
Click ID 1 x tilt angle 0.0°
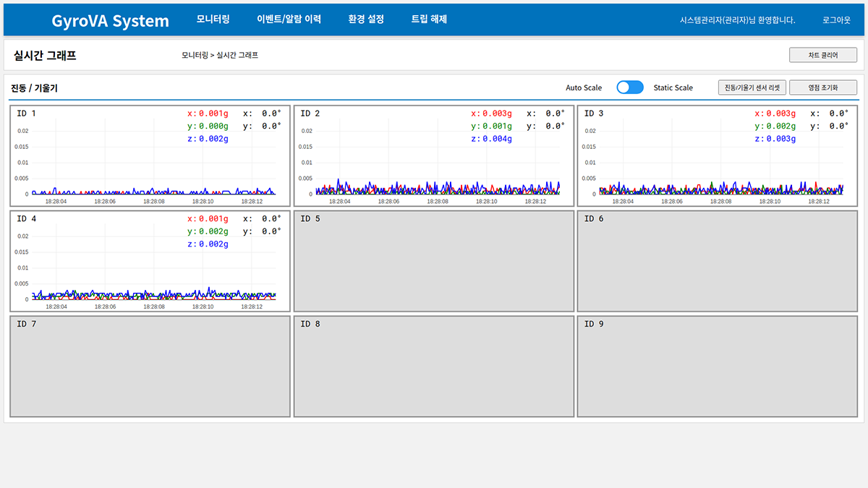pyautogui.click(x=262, y=114)
